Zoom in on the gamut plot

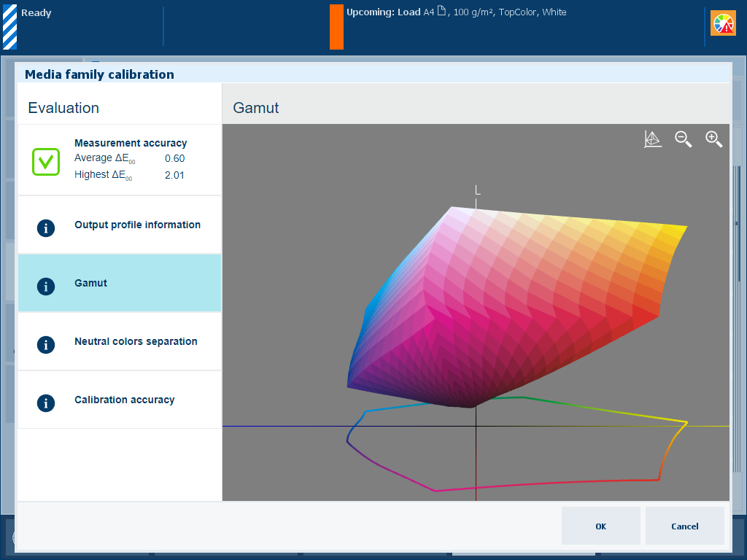click(x=713, y=139)
